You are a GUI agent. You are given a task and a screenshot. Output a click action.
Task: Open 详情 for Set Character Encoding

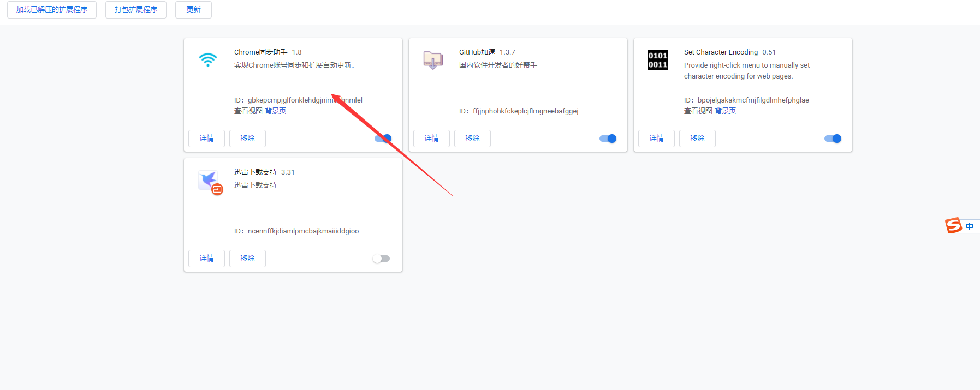pos(656,139)
